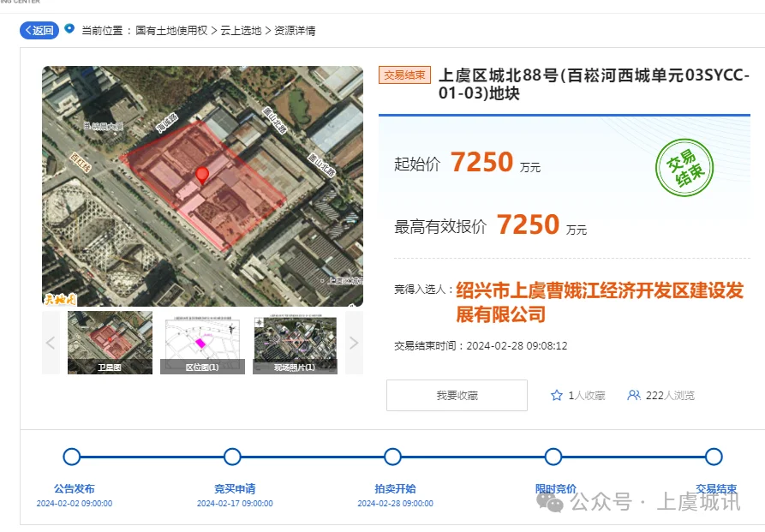Click the 竞买申请 stage label
The width and height of the screenshot is (765, 532).
click(235, 488)
